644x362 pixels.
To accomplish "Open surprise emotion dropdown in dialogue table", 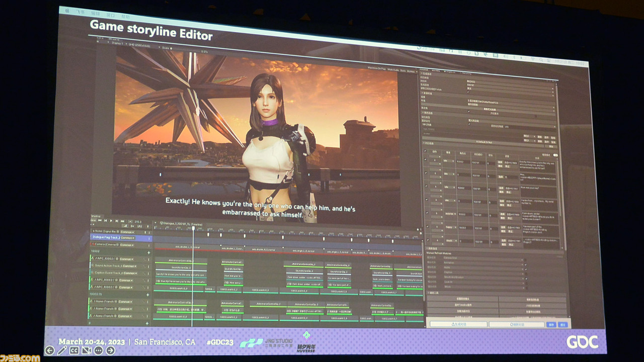I will point(451,214).
